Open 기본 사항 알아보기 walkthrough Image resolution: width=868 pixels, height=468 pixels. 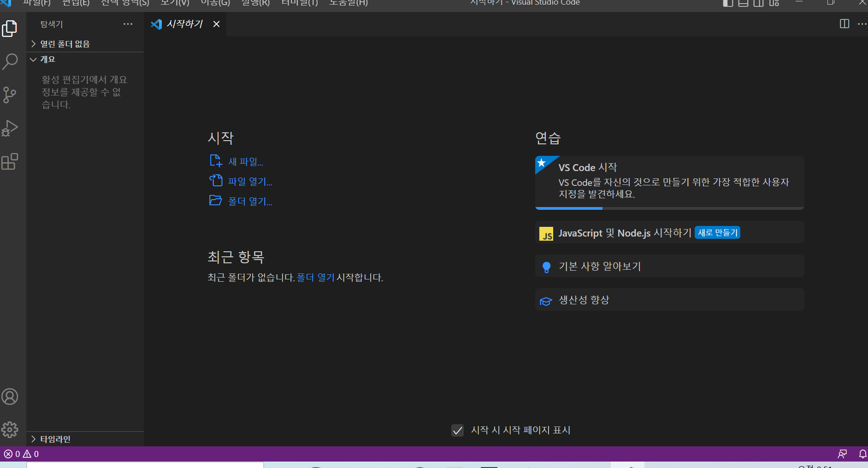click(670, 267)
